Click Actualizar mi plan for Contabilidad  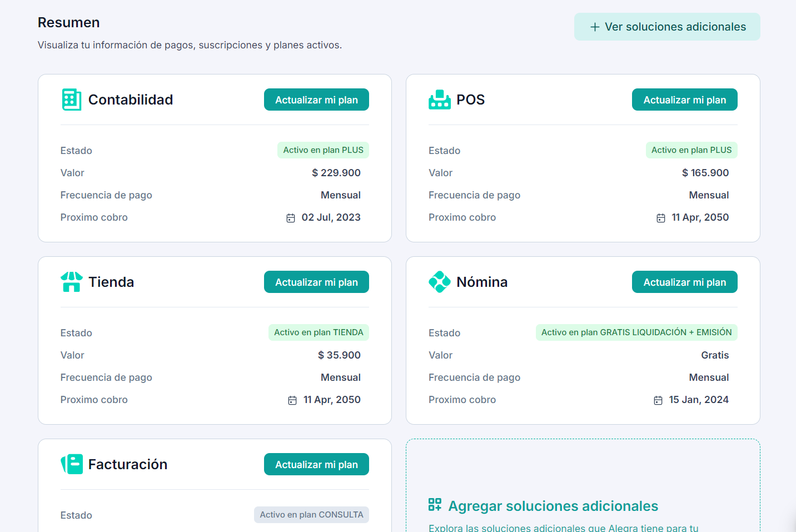coord(316,100)
